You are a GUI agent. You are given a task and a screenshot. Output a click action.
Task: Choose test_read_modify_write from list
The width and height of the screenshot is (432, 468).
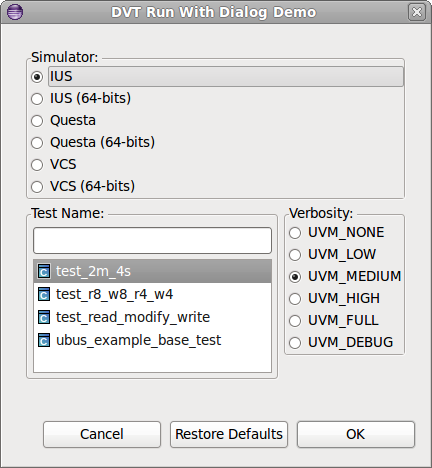coord(152,317)
